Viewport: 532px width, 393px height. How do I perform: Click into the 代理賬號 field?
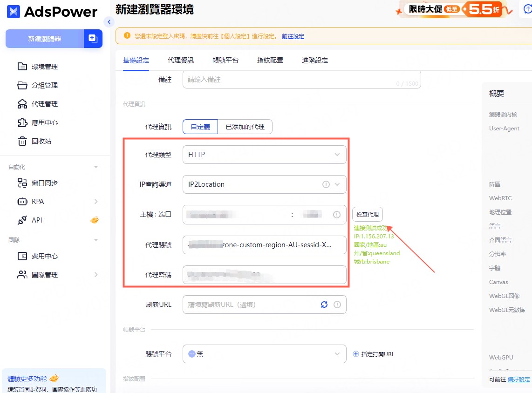(x=264, y=245)
